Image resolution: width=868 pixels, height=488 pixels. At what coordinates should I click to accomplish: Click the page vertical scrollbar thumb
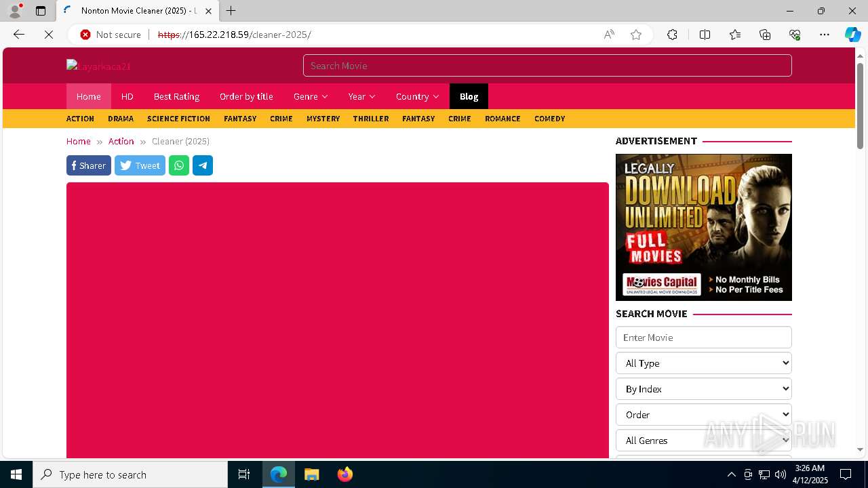coord(860,105)
